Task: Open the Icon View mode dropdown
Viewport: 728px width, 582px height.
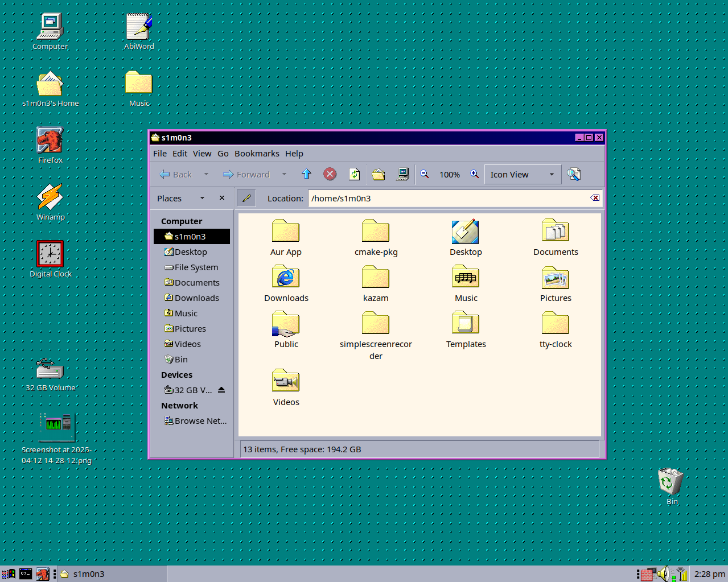Action: pos(523,175)
